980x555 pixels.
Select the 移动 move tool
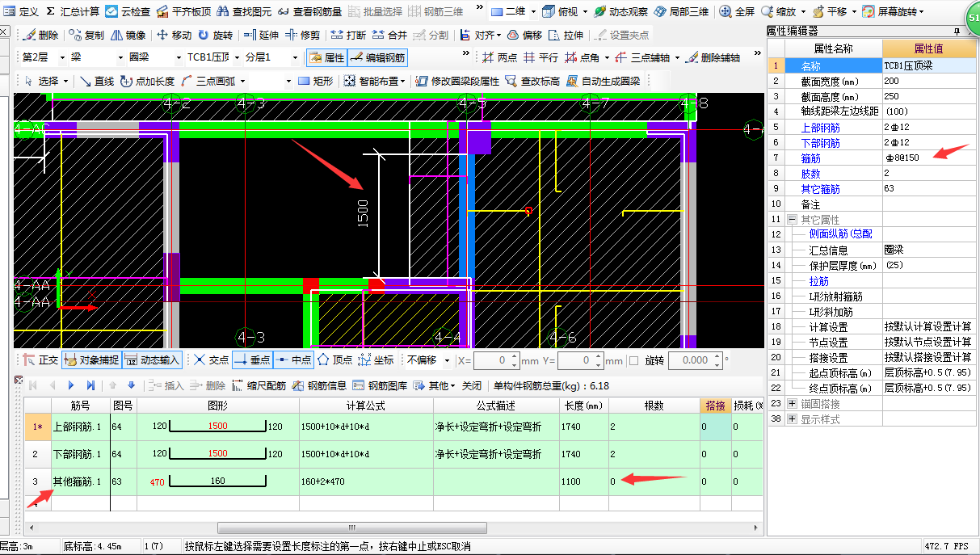(174, 35)
